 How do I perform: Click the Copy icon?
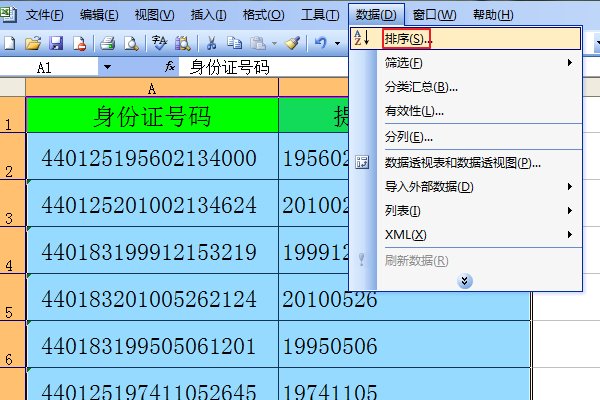234,43
